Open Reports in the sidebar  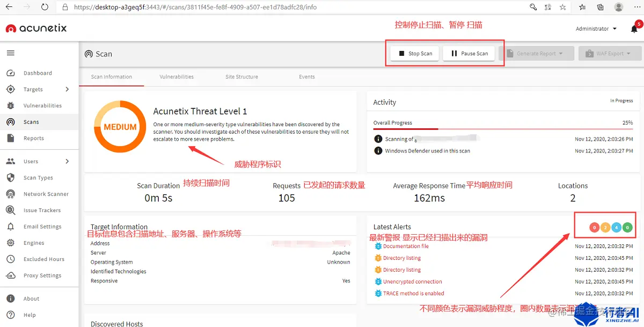[x=33, y=139]
